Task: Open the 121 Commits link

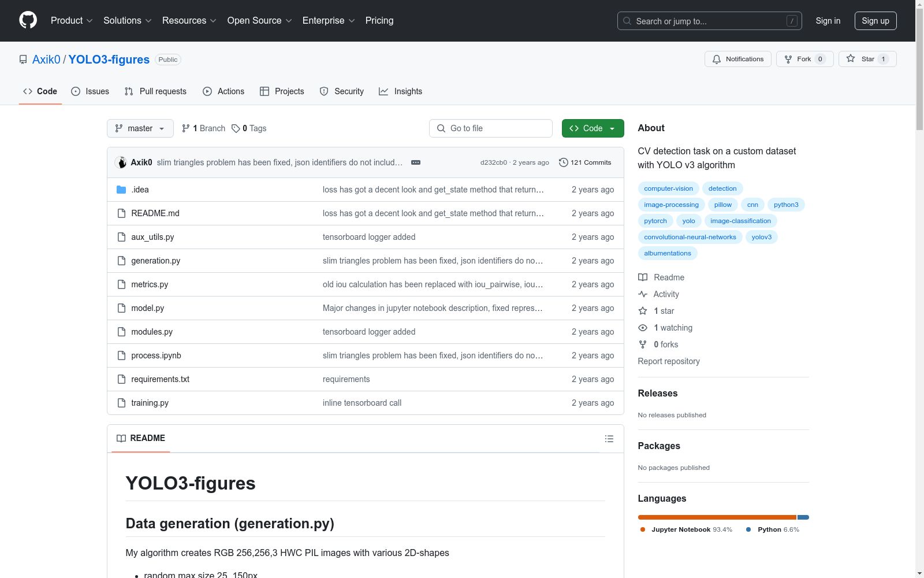Action: pyautogui.click(x=585, y=162)
